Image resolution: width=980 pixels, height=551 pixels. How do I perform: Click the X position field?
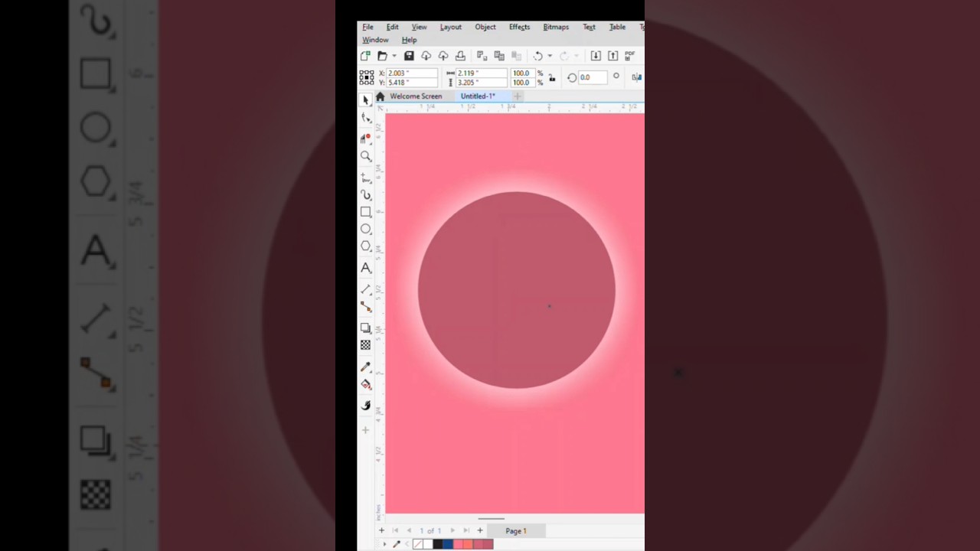point(412,73)
